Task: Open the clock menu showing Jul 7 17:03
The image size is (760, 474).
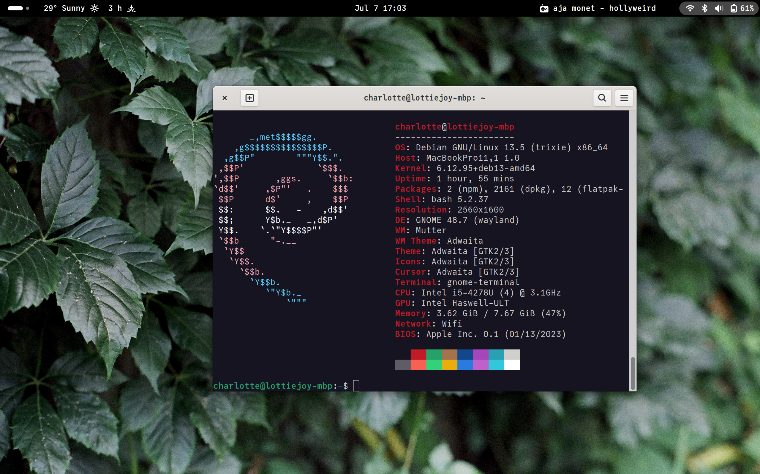Action: (380, 8)
